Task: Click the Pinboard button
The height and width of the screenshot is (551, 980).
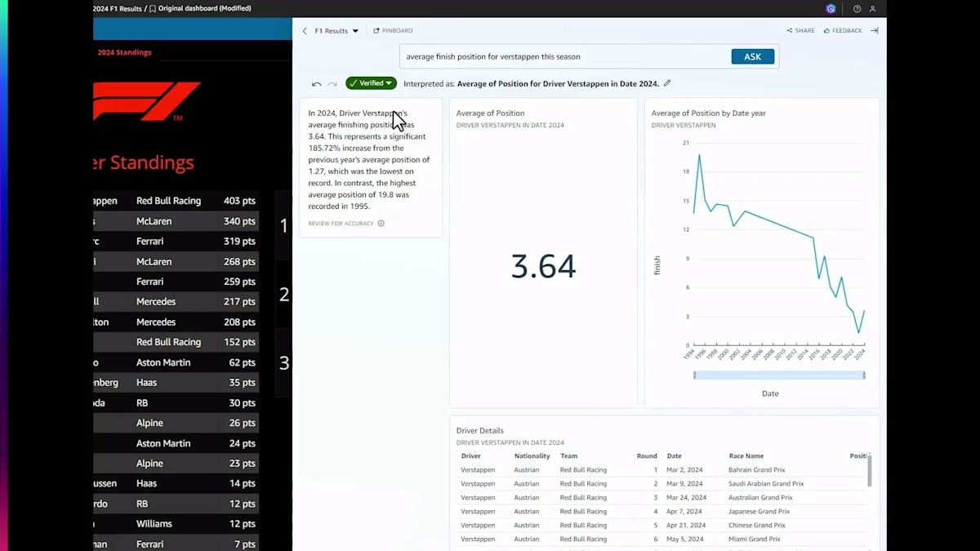Action: [393, 31]
